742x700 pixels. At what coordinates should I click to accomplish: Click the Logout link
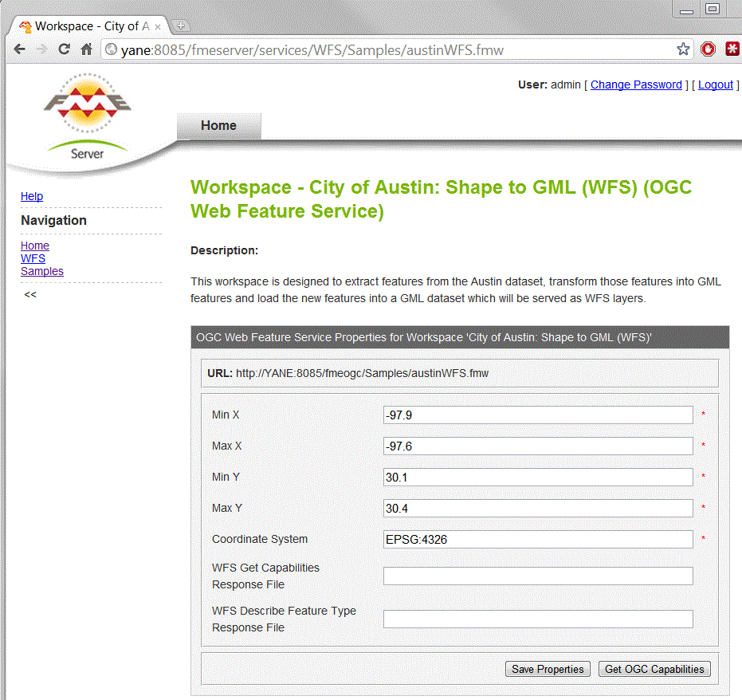(x=716, y=85)
